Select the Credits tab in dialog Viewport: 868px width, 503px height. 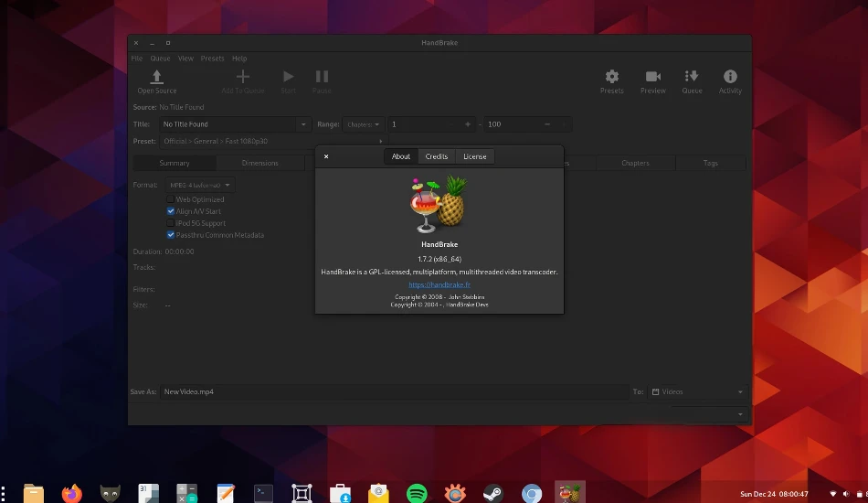(436, 156)
